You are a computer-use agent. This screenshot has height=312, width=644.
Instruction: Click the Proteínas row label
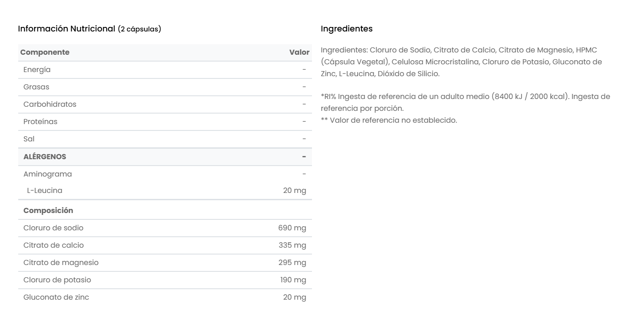pos(41,122)
